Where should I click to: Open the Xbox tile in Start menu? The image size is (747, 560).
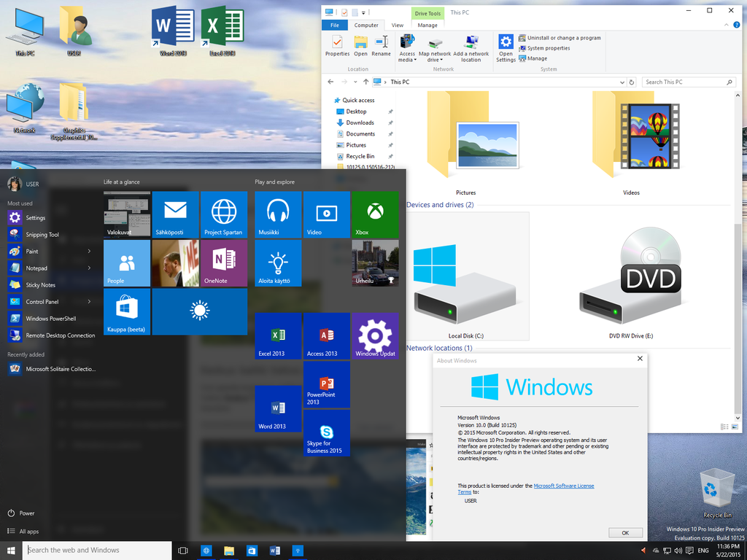375,214
